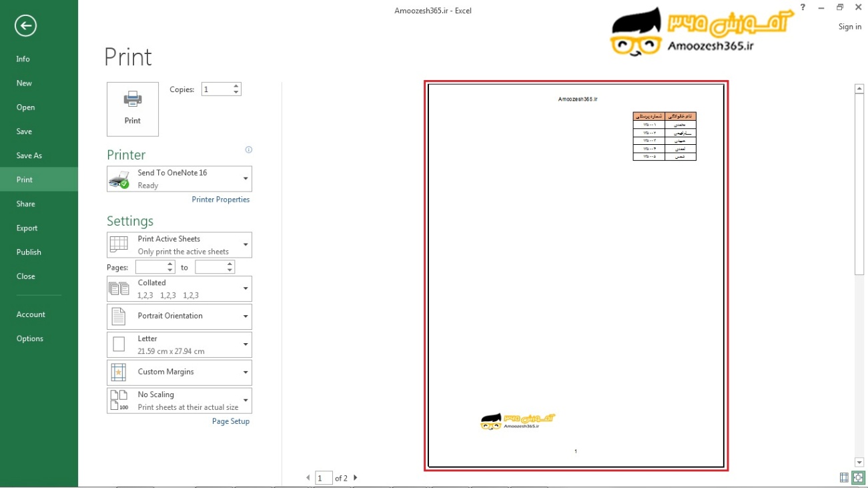Click the Page Setup link
Image resolution: width=868 pixels, height=488 pixels.
231,421
